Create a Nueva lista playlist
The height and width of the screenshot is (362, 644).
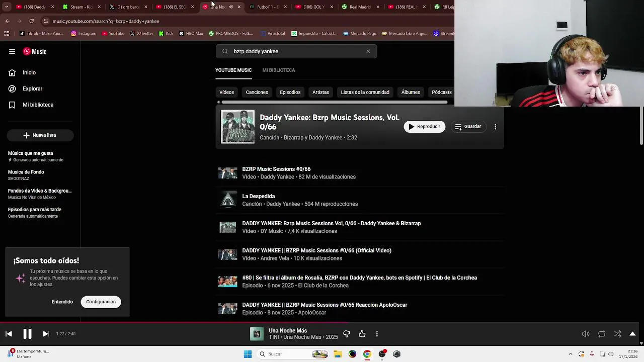tap(40, 135)
